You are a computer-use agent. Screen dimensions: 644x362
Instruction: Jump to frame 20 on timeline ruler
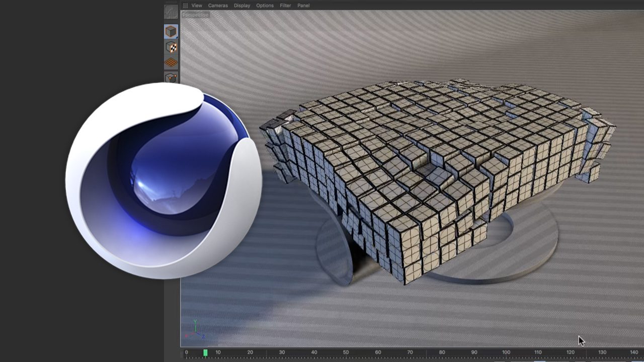click(x=250, y=352)
